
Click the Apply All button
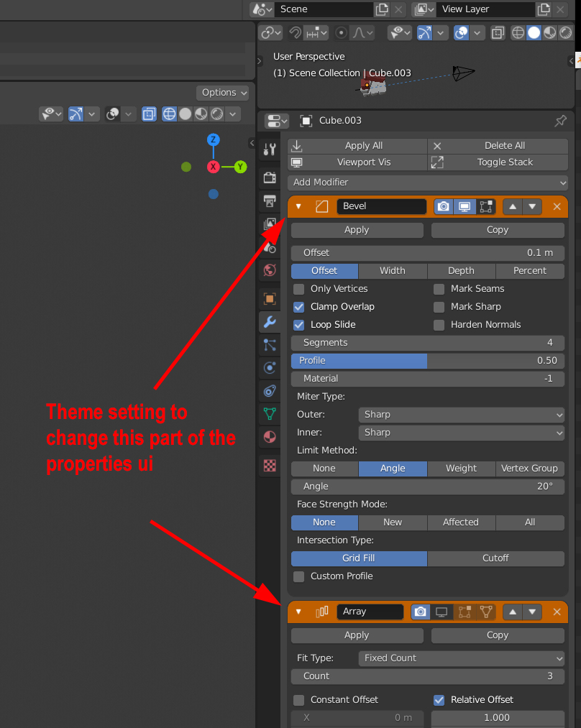coord(357,146)
